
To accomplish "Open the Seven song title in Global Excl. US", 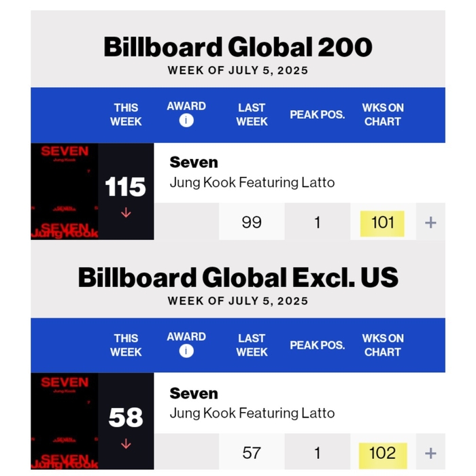I will pyautogui.click(x=194, y=393).
